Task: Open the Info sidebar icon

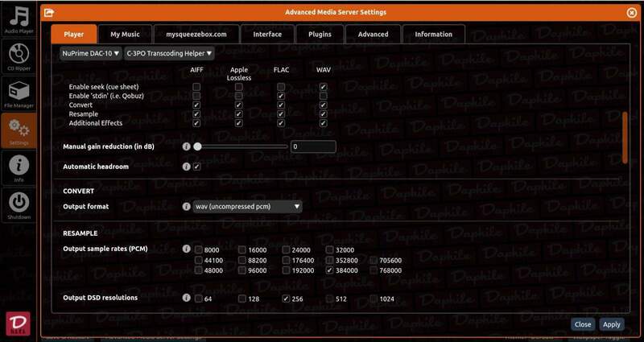Action: [19, 167]
